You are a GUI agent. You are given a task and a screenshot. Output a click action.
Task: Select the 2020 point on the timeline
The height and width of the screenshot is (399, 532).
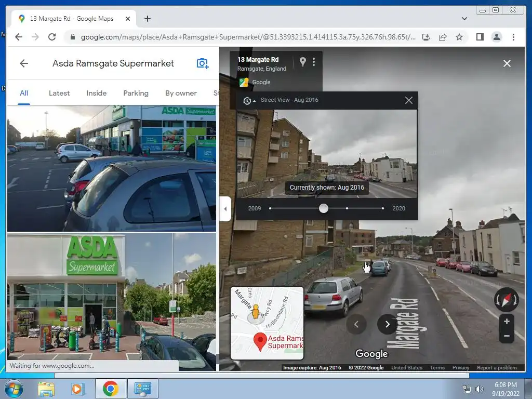pos(383,208)
